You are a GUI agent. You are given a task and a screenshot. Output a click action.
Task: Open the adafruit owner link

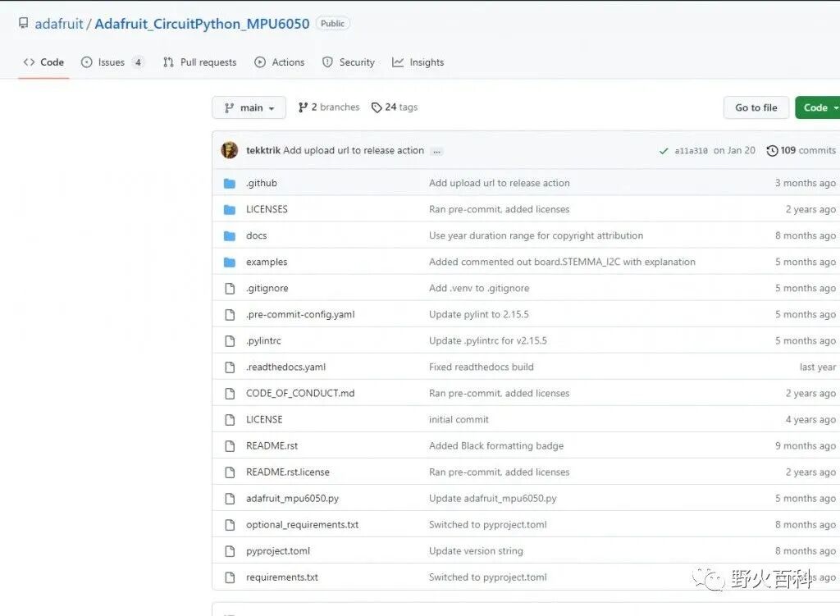point(59,24)
